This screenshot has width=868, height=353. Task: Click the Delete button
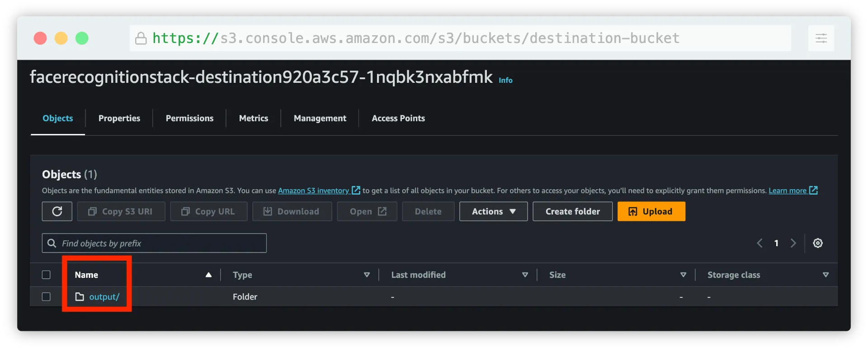(428, 211)
